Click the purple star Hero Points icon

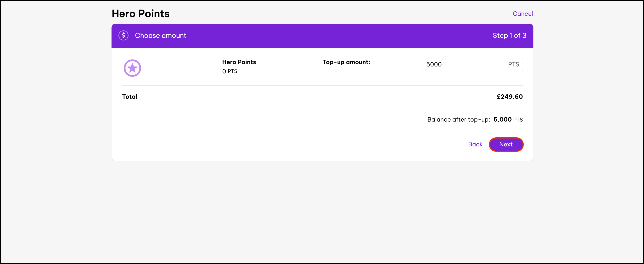pos(132,68)
